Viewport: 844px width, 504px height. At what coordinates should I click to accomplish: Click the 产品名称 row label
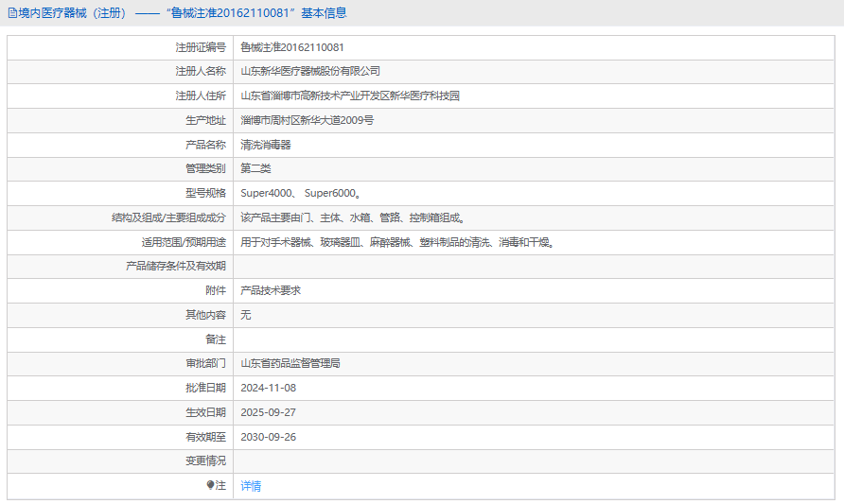tap(205, 145)
